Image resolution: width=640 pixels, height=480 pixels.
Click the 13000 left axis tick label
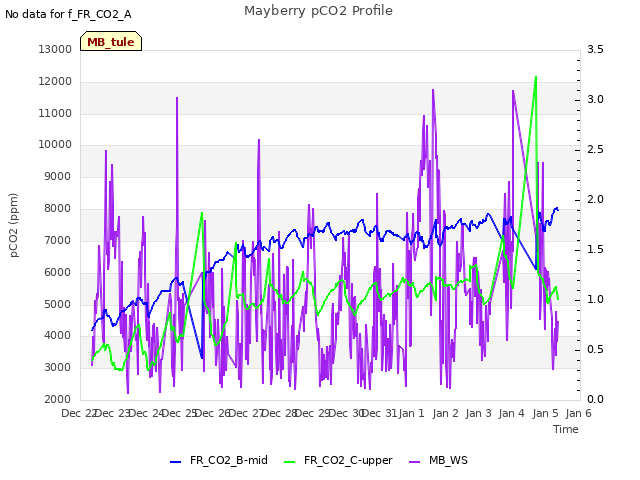tap(55, 49)
